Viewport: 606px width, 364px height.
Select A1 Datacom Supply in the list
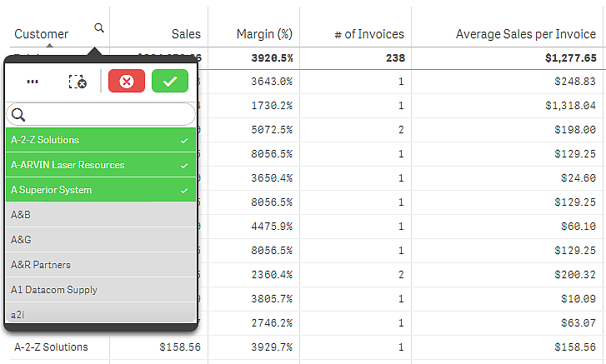coord(101,290)
